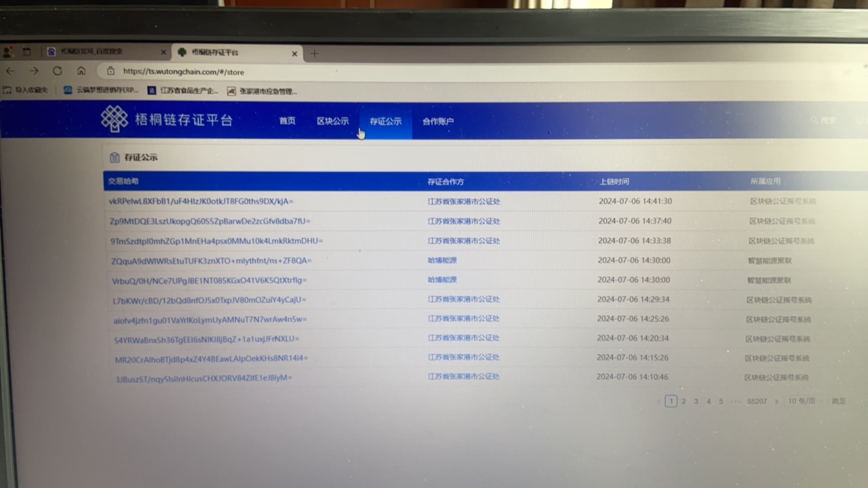Go to page 5 in pagination
The width and height of the screenshot is (868, 488).
pyautogui.click(x=721, y=401)
